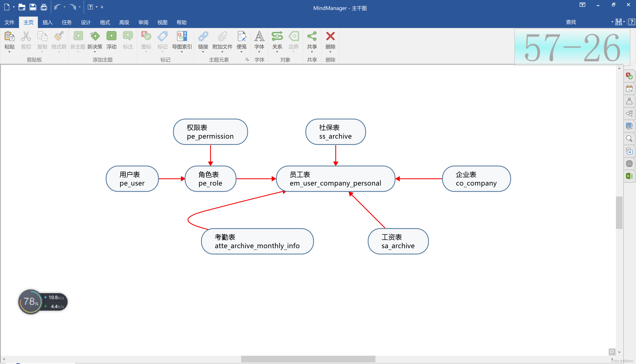Image resolution: width=636 pixels, height=364 pixels.
Task: Click the Relationship (关系) tool icon
Action: (277, 36)
